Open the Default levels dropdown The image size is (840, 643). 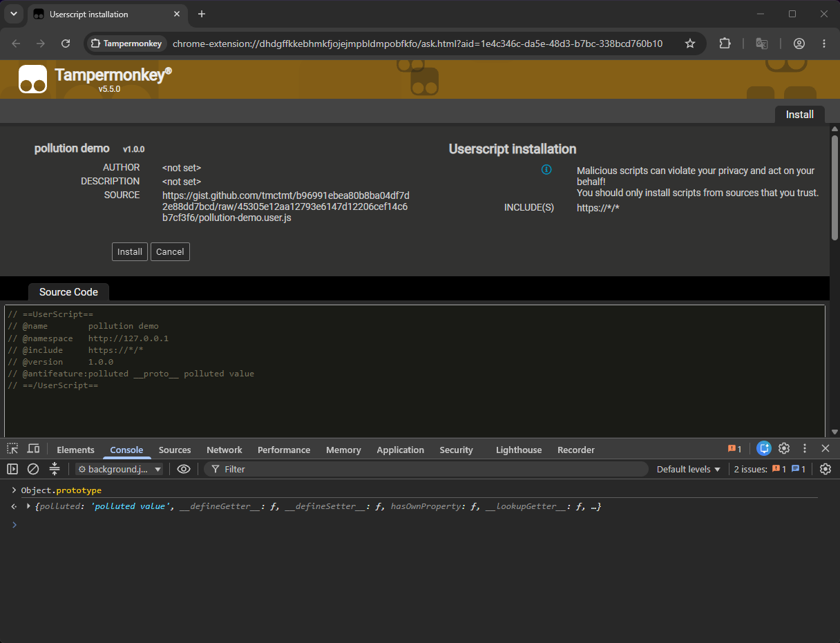(688, 469)
